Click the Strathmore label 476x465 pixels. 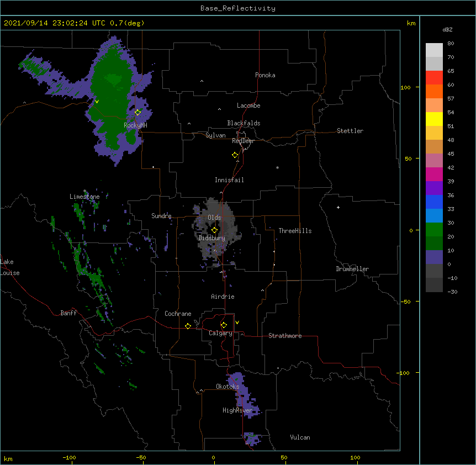[285, 336]
